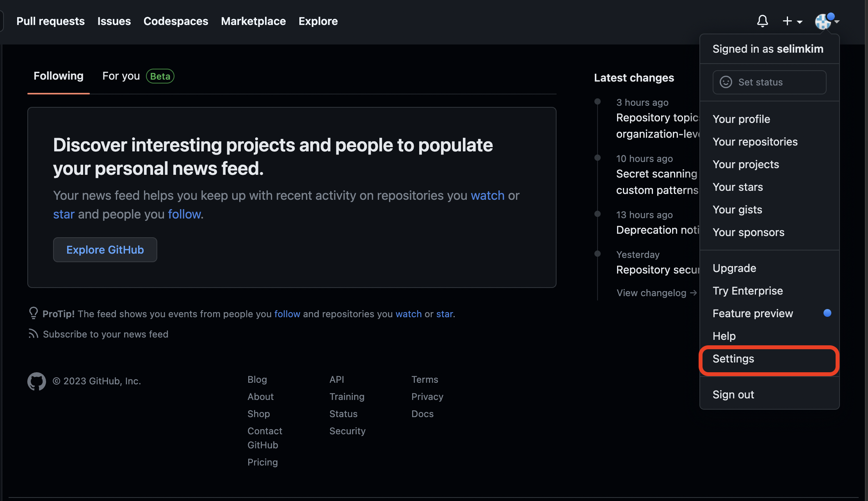Viewport: 868px width, 501px height.
Task: Click Pull requests in top navigation
Action: point(50,21)
